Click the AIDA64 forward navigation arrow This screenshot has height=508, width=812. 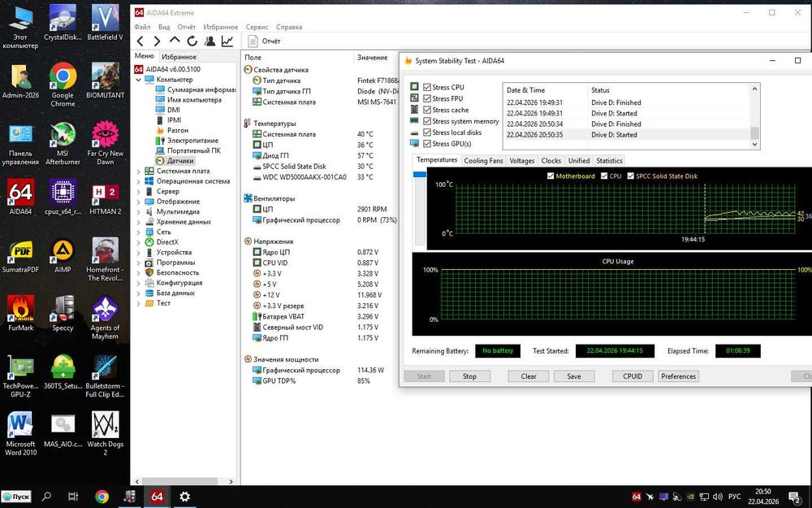pyautogui.click(x=157, y=41)
